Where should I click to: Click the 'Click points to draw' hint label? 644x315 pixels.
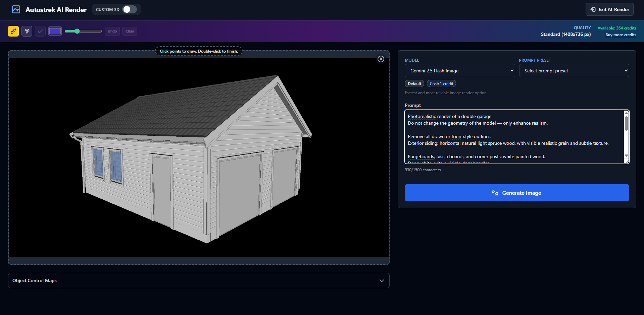tap(199, 51)
